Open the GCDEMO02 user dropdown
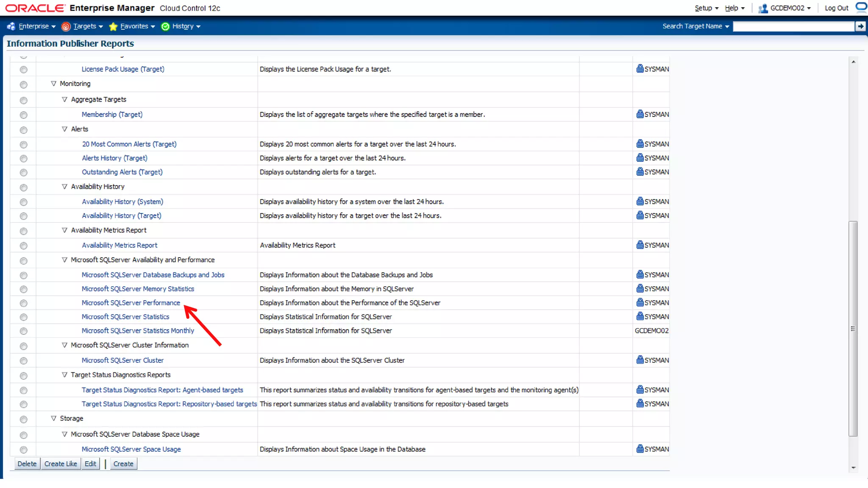This screenshot has width=868, height=488. pos(790,8)
